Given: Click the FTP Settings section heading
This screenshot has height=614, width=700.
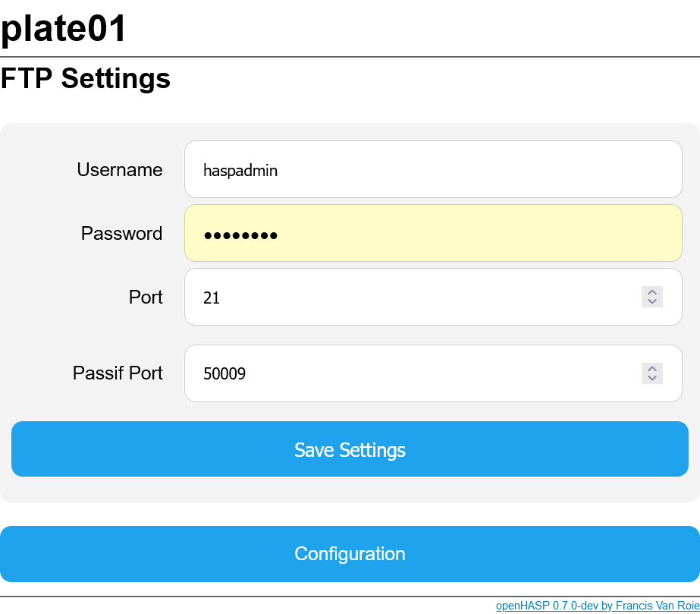Looking at the screenshot, I should click(x=86, y=78).
